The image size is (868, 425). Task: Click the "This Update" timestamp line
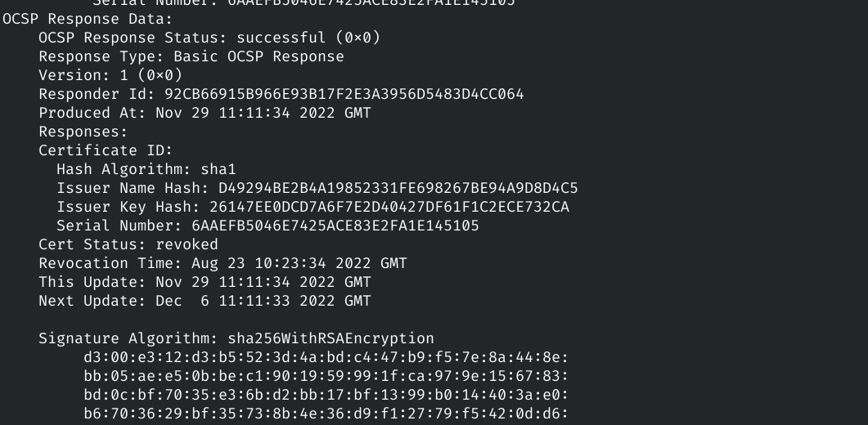[x=205, y=282]
